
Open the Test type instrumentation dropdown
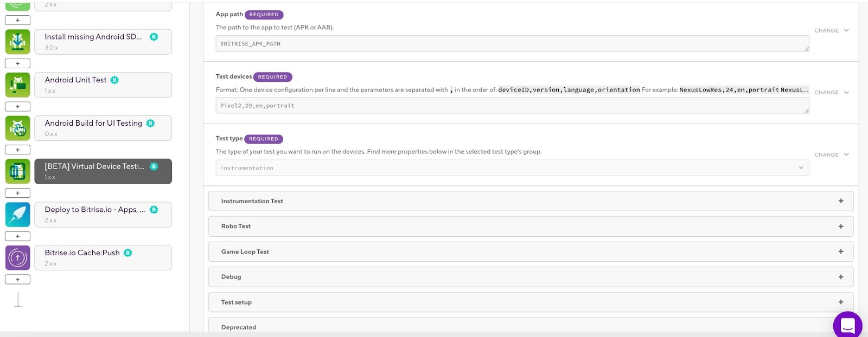pos(512,168)
